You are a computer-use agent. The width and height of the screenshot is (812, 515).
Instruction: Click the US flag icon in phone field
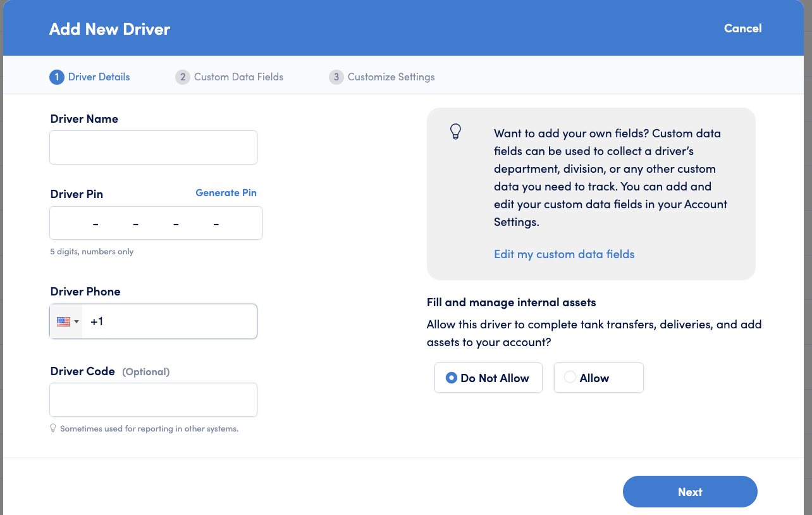pos(63,321)
